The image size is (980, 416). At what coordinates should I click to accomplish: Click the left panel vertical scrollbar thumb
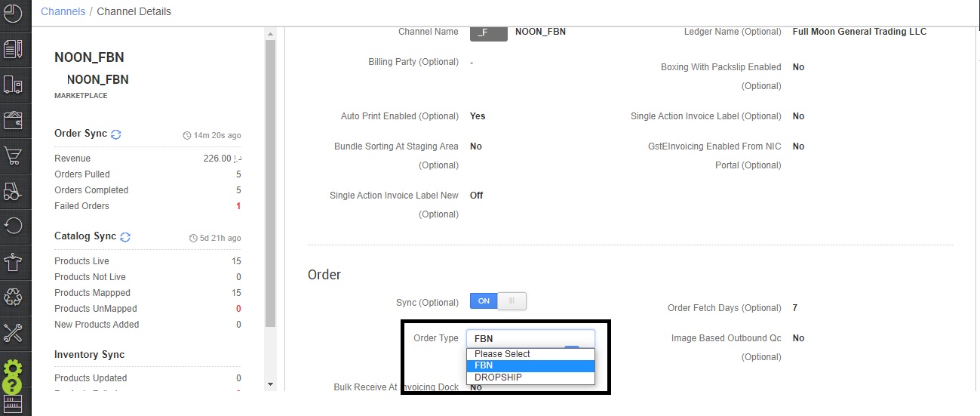[x=271, y=183]
